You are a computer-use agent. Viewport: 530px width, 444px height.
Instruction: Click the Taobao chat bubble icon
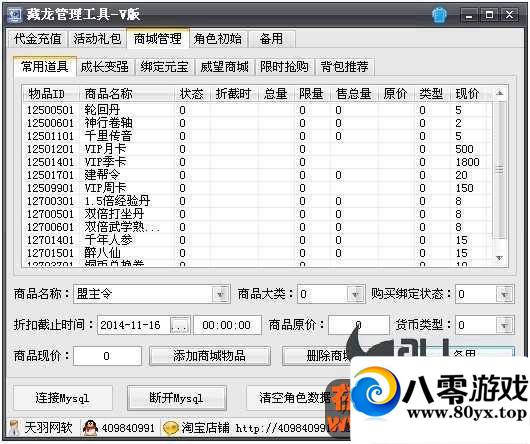171,428
